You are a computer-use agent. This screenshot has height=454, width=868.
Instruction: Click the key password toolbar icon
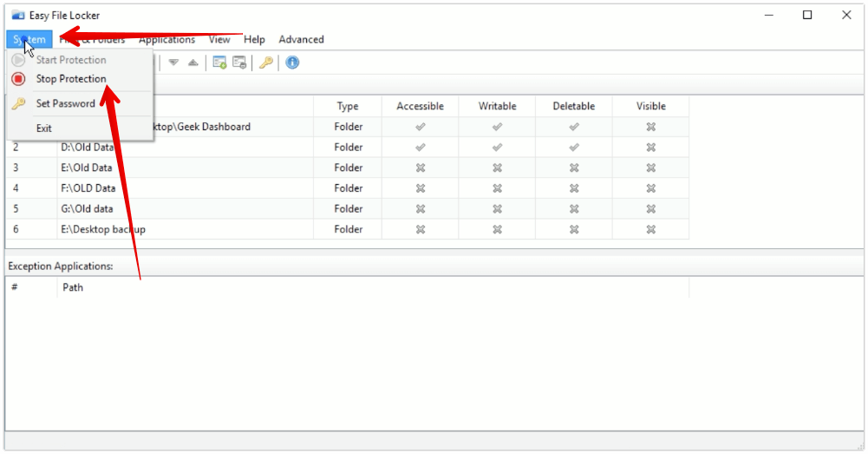coord(266,63)
